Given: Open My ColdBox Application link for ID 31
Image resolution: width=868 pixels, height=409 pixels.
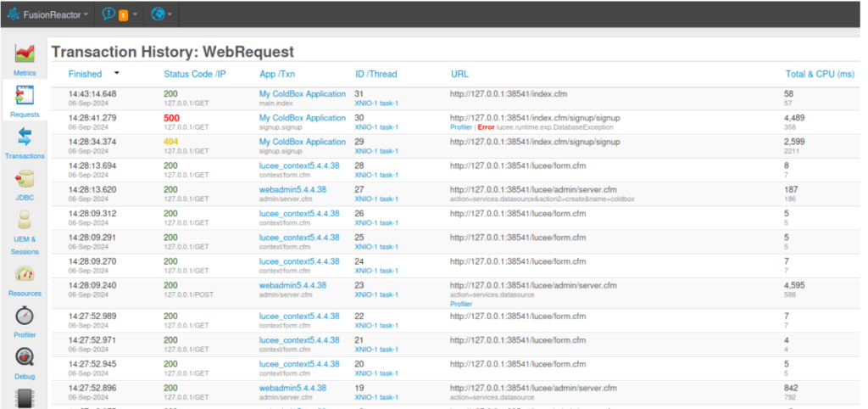Looking at the screenshot, I should (303, 93).
